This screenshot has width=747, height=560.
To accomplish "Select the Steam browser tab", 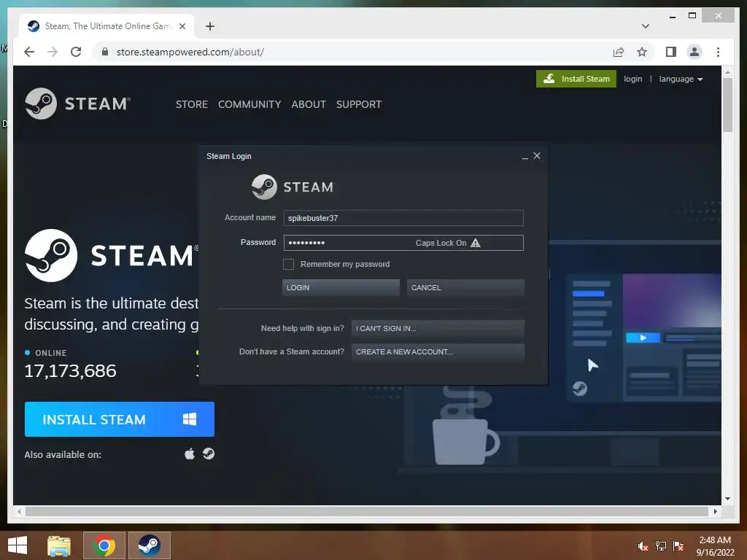I will click(x=107, y=26).
